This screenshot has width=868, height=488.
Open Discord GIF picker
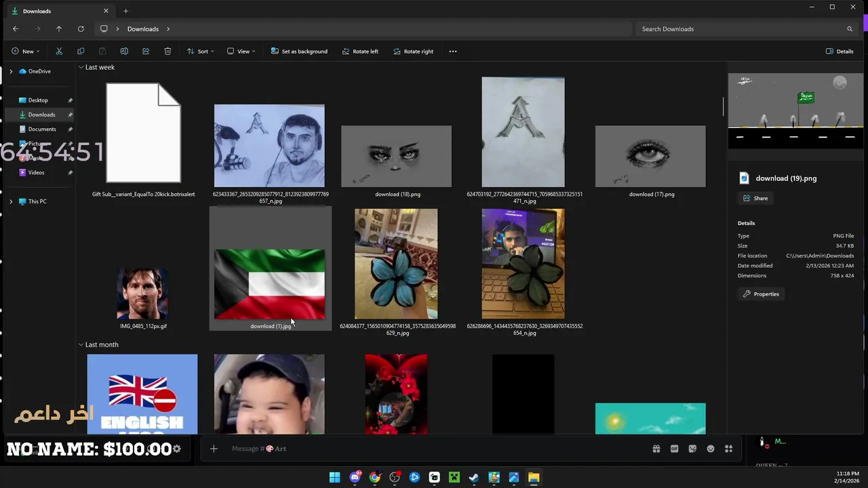675,449
